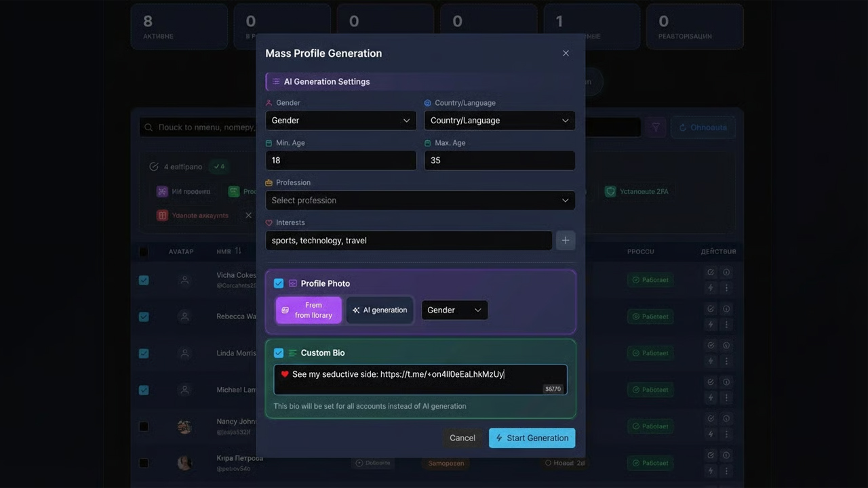Click bolt action icon in Nancy John row
The width and height of the screenshot is (868, 488).
tap(711, 434)
